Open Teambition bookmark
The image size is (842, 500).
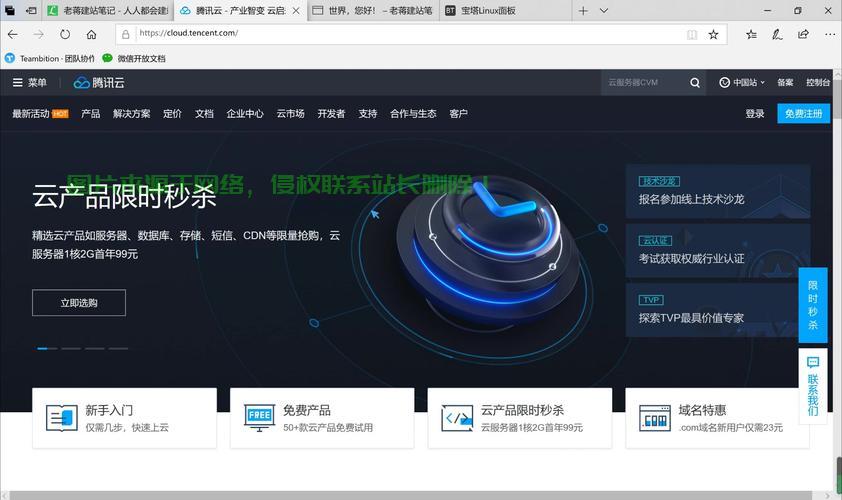pyautogui.click(x=50, y=58)
